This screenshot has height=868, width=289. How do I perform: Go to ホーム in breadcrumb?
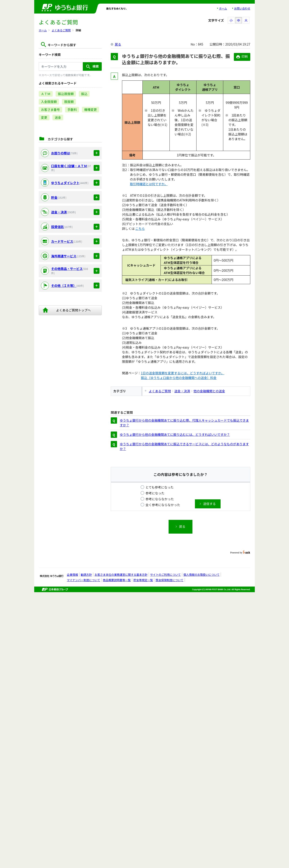pos(43,30)
